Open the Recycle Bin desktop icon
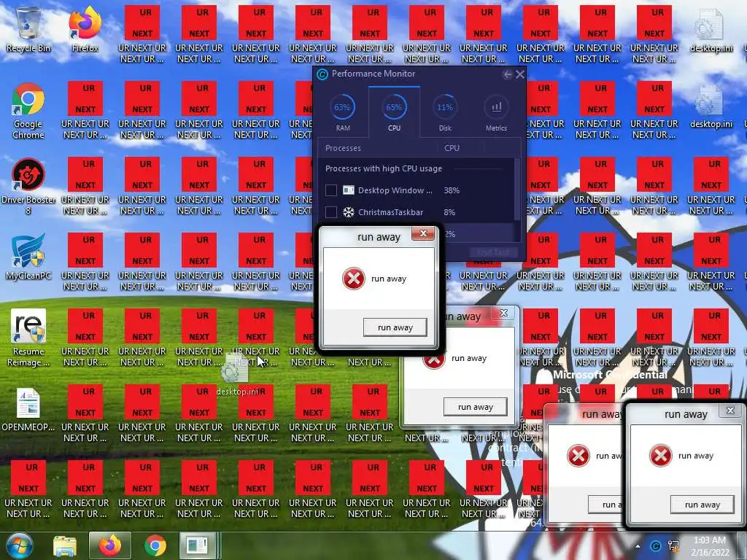 tap(28, 28)
